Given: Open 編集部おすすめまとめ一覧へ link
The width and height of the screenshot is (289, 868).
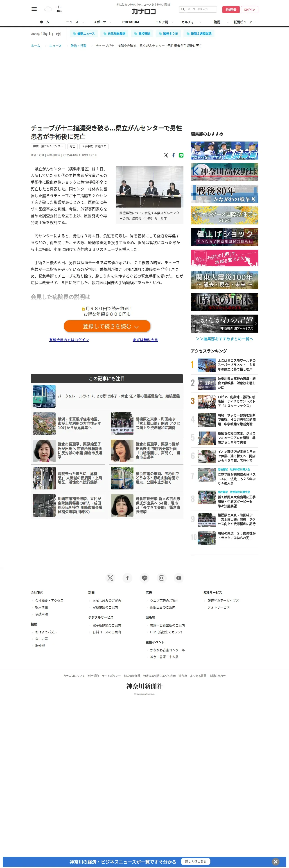Looking at the screenshot, I should 224,339.
